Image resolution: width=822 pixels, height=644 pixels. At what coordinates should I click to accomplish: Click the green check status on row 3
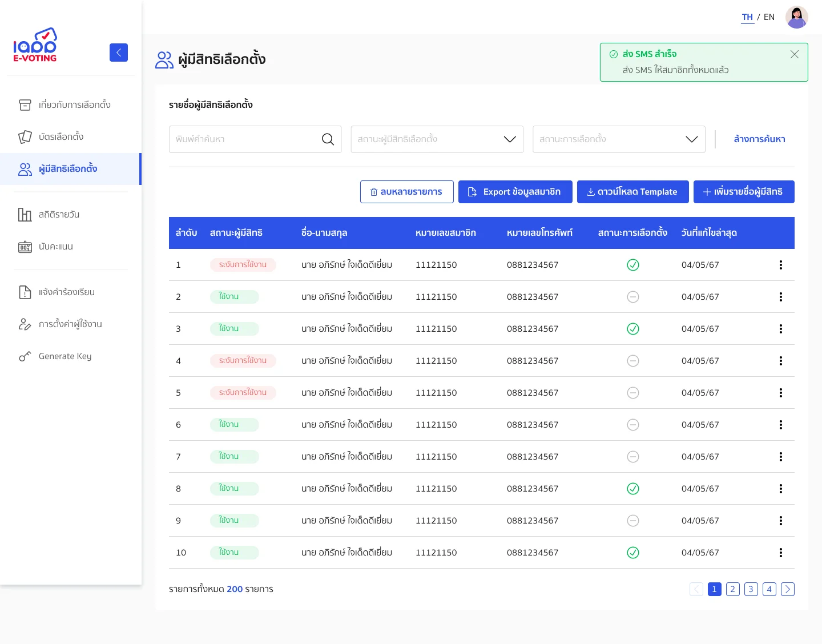[632, 329]
